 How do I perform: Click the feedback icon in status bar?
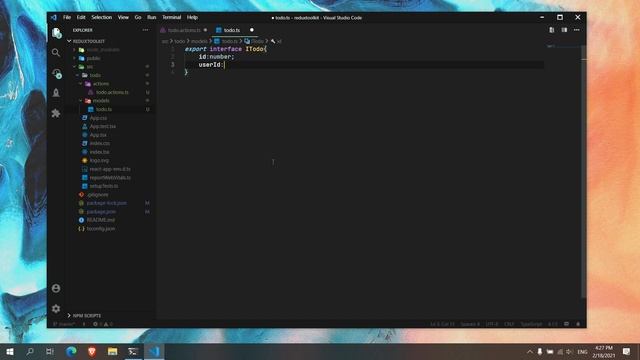pyautogui.click(x=566, y=324)
